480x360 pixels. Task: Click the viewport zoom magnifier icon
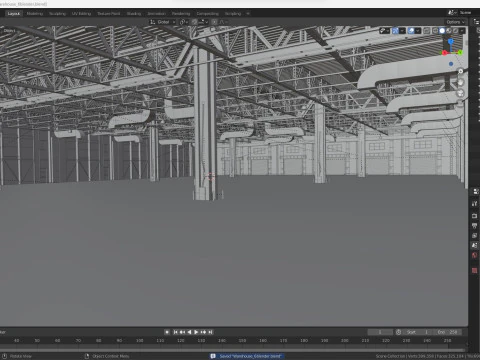(460, 71)
